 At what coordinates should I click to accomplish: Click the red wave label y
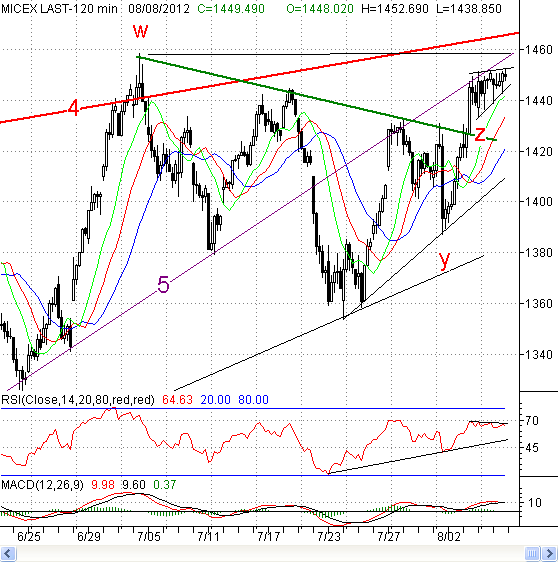[444, 260]
